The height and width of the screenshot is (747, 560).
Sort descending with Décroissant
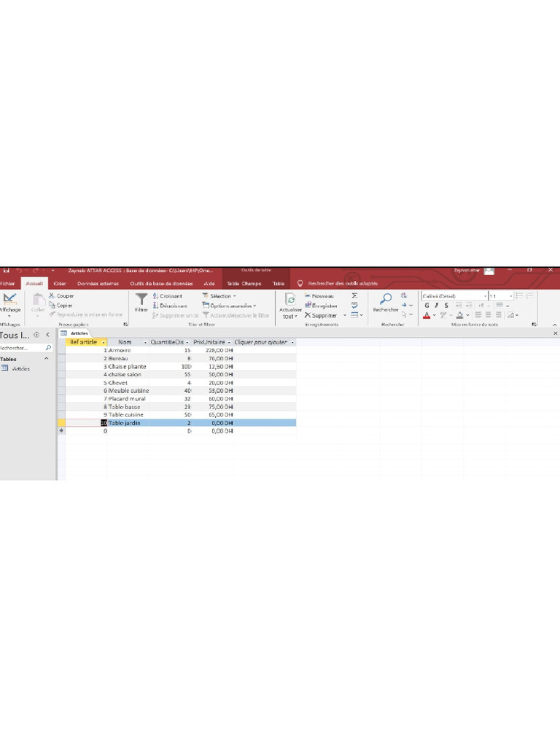point(170,306)
